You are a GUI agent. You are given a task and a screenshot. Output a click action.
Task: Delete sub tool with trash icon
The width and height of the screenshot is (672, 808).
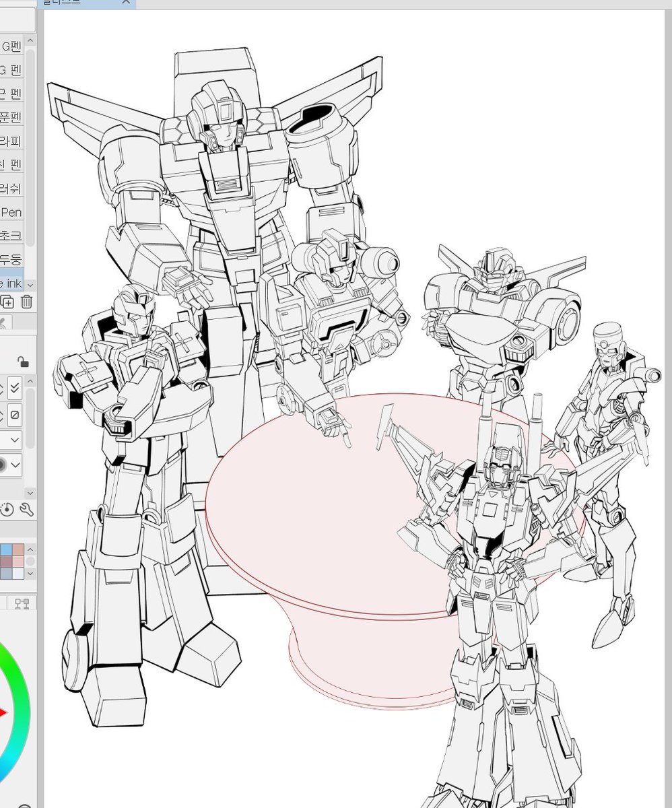pos(26,302)
